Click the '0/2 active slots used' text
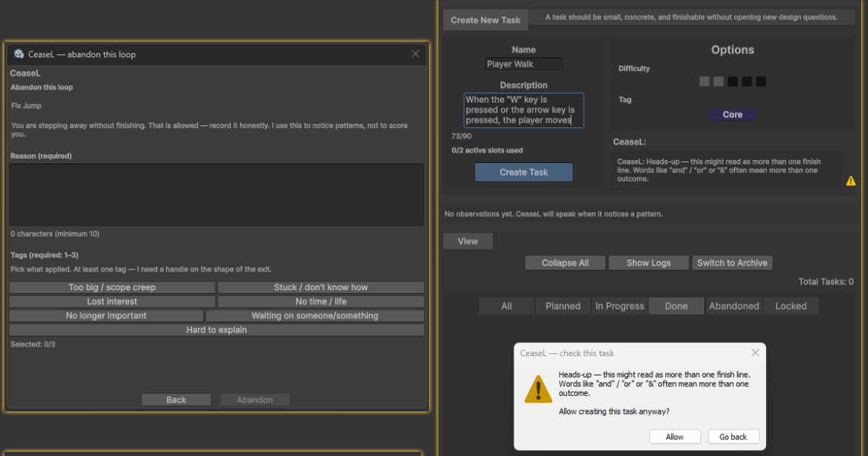This screenshot has width=868, height=456. click(487, 151)
